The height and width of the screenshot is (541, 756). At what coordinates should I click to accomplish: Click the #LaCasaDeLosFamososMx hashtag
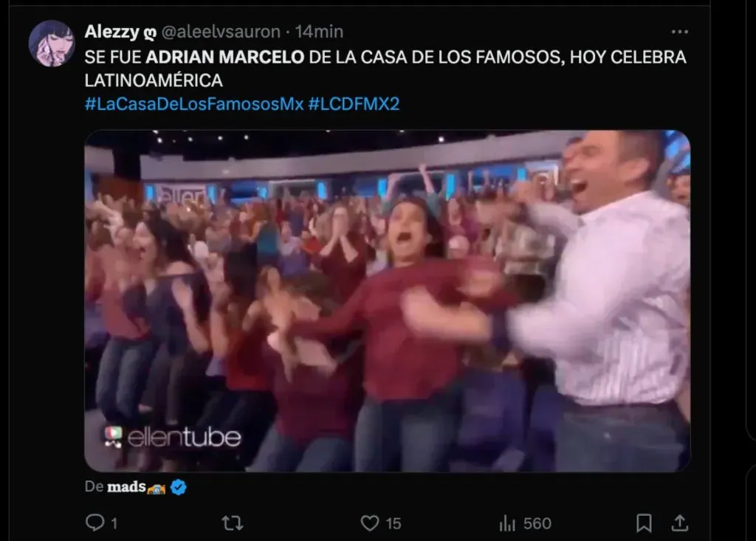click(194, 104)
